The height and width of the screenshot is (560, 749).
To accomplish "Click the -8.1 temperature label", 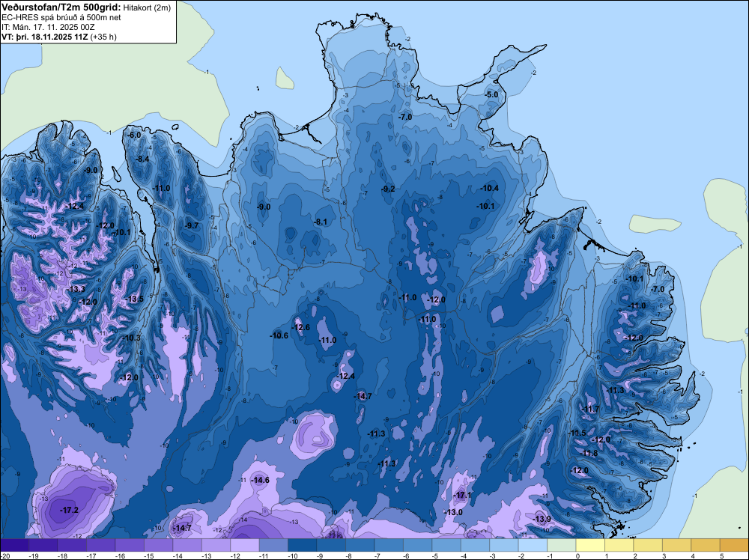I will (x=321, y=222).
